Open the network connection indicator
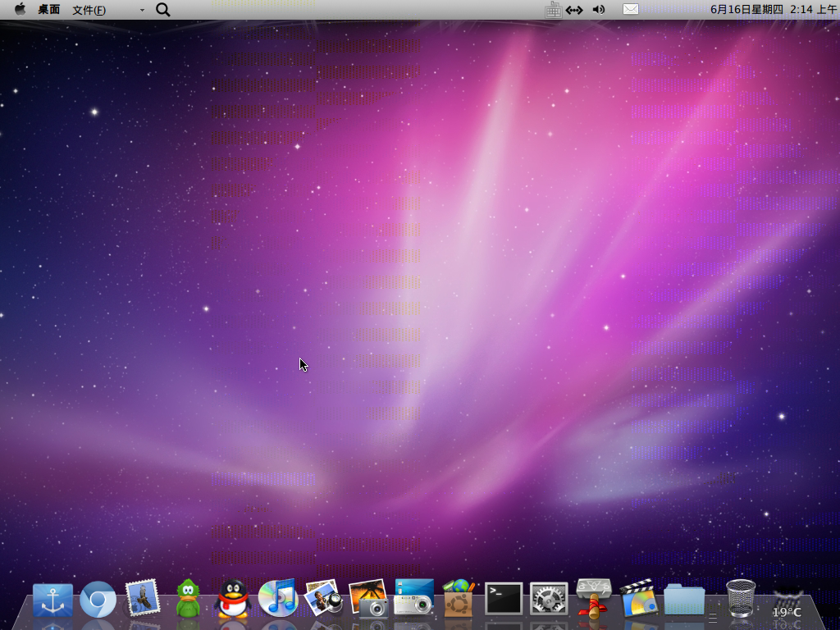The image size is (840, 630). [x=574, y=10]
